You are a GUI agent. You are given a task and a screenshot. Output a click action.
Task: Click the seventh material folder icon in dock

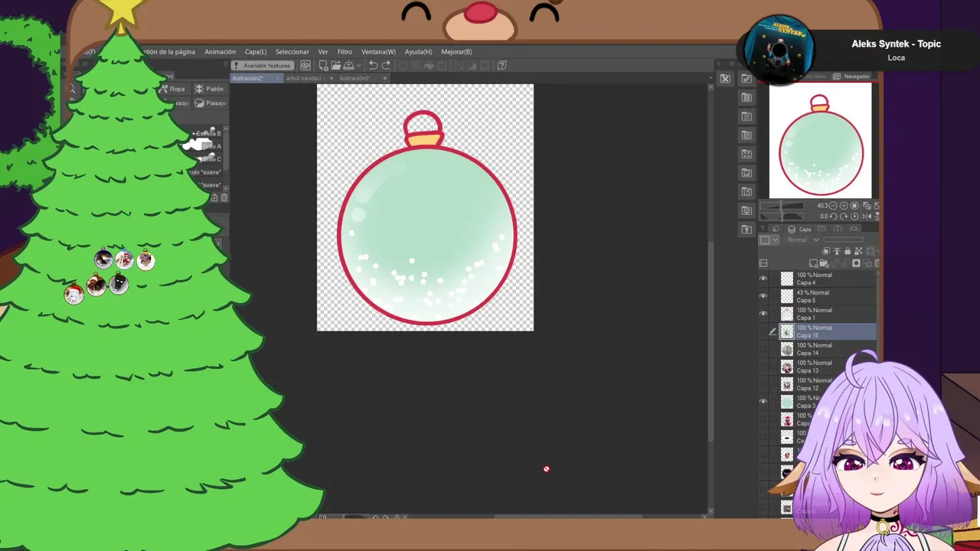coord(746,191)
